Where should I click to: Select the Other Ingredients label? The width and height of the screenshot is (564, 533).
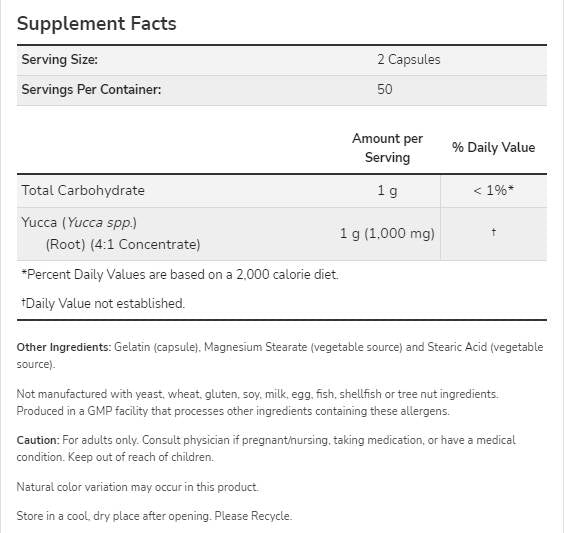coord(64,347)
